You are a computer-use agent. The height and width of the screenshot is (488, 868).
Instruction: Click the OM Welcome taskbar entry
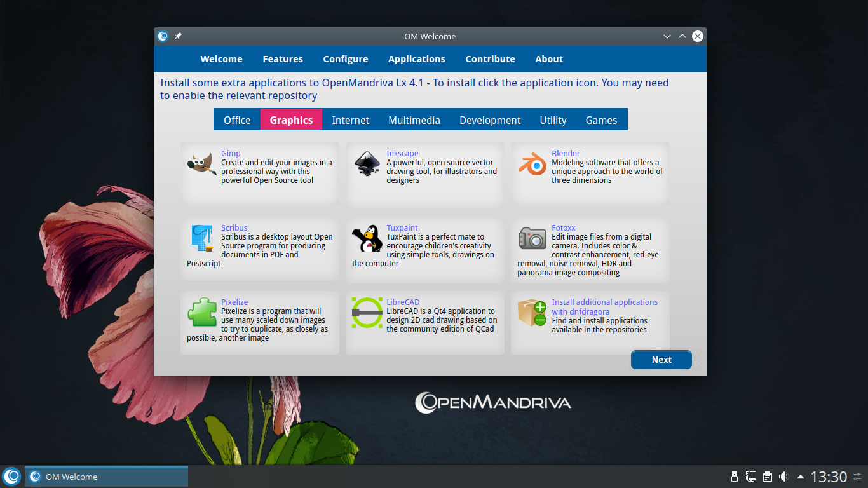[x=106, y=477]
